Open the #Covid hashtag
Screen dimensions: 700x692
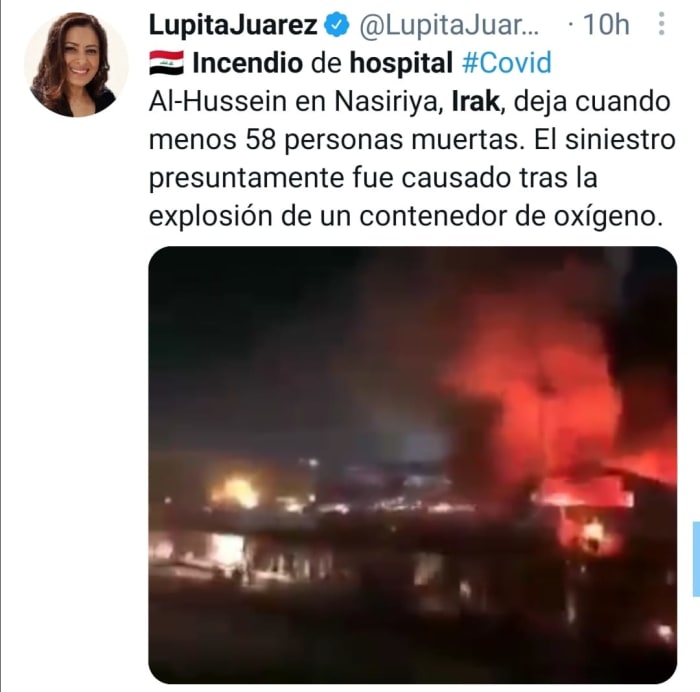click(507, 63)
